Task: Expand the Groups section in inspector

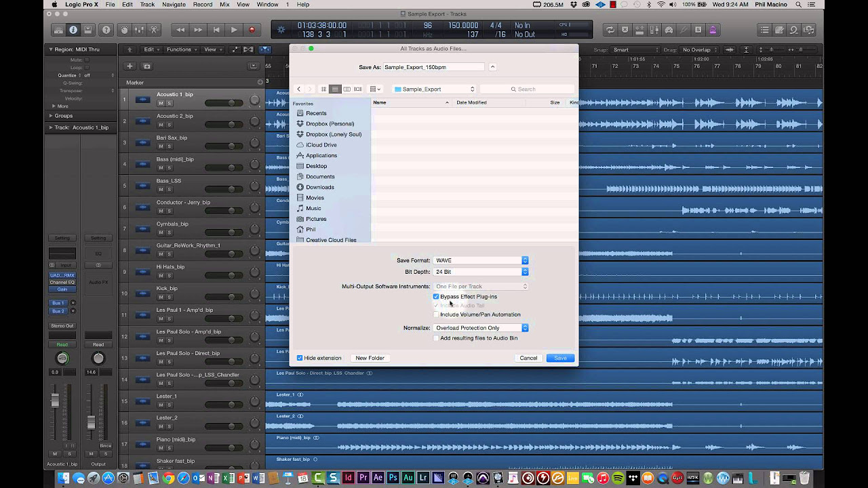Action: point(50,116)
